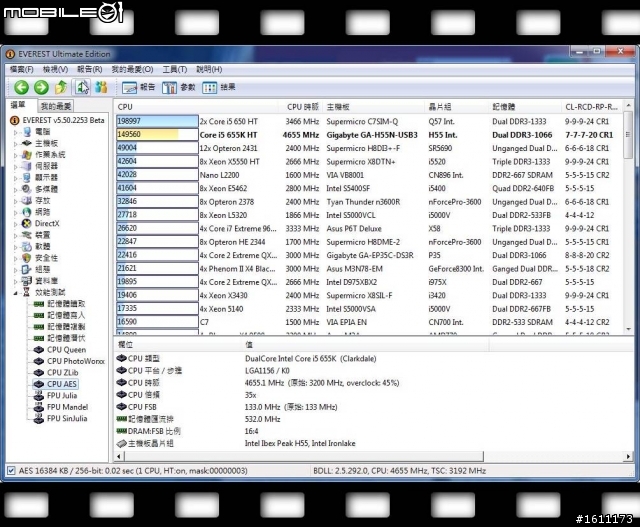Open the 工具(T) menu
Image resolution: width=640 pixels, height=527 pixels.
coord(175,69)
